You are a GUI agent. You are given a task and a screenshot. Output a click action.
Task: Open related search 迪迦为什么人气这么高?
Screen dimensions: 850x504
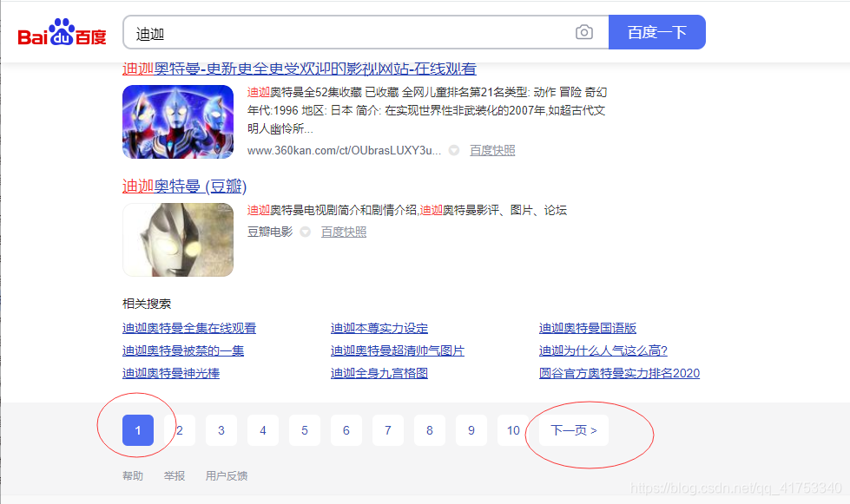(603, 350)
